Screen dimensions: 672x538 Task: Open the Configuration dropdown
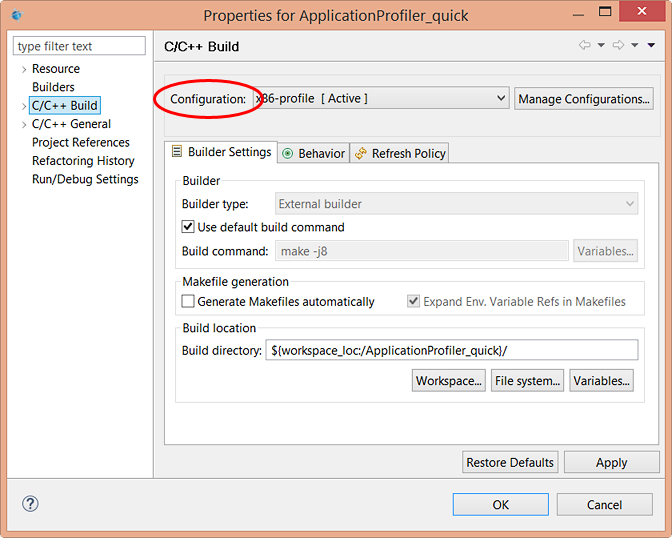pos(501,98)
